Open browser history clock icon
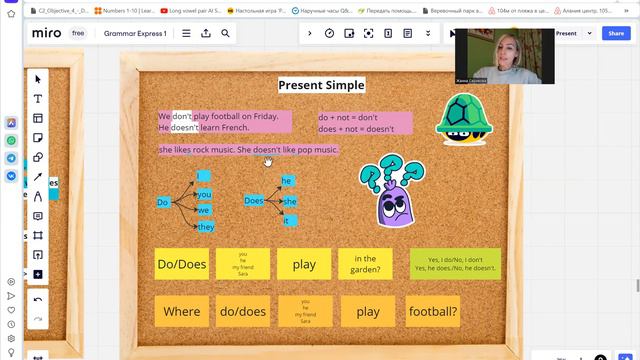This screenshot has width=640, height=360. click(x=11, y=324)
